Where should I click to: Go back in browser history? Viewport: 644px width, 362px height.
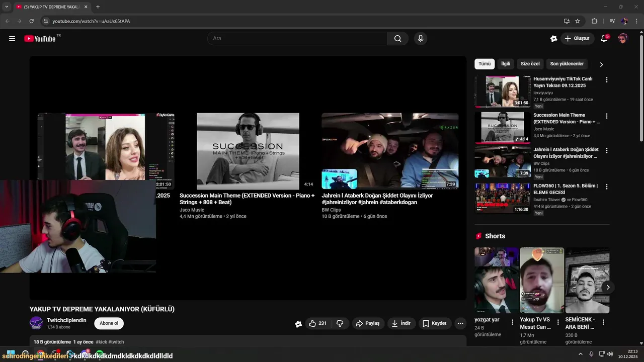(7, 21)
